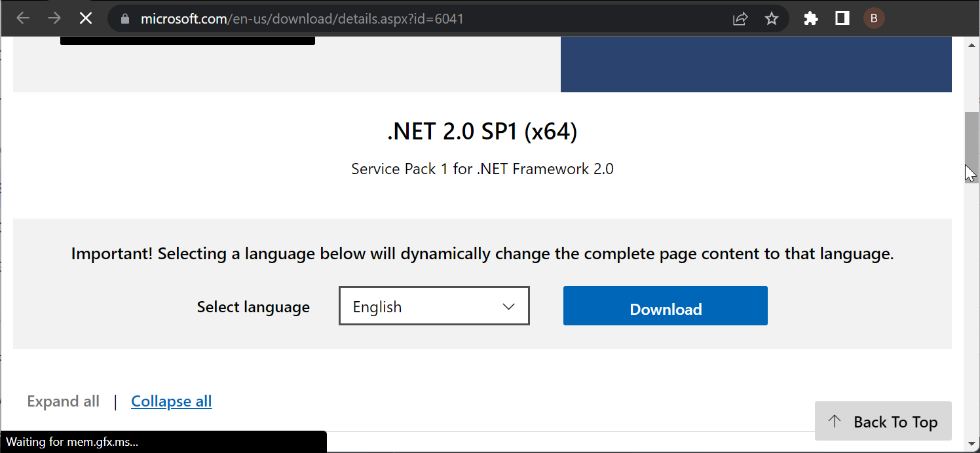Open the browser extensions puzzle icon
This screenshot has height=453, width=980.
pos(810,18)
